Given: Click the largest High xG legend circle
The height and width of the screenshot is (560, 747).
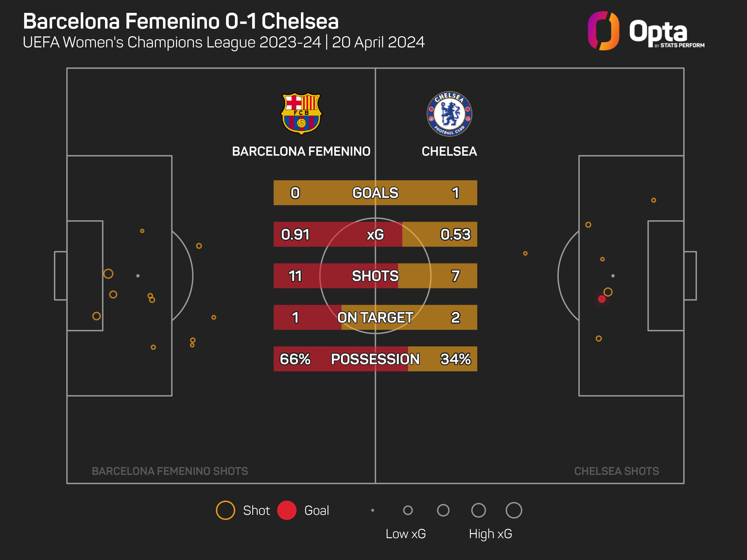Looking at the screenshot, I should point(514,510).
